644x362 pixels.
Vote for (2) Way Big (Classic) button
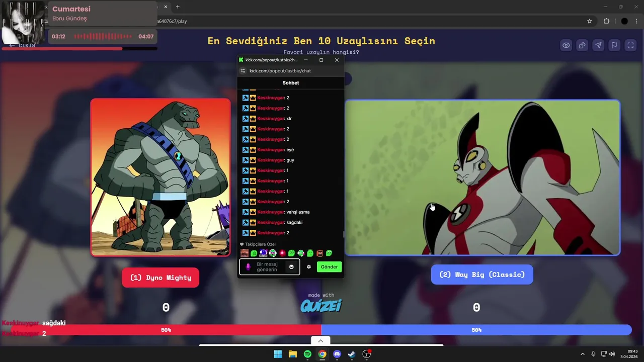pos(482,275)
